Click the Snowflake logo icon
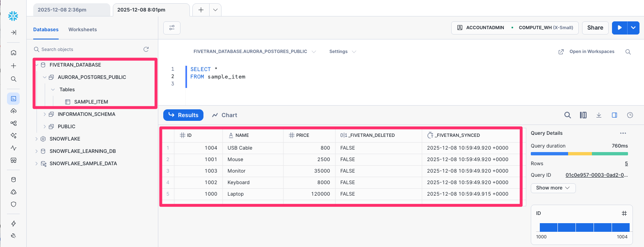644x247 pixels. [x=13, y=16]
